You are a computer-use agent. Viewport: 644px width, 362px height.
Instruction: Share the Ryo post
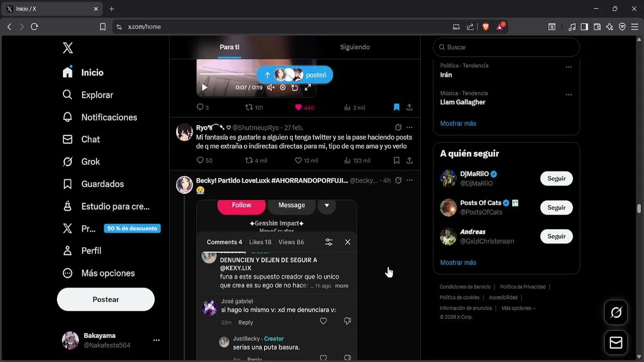(410, 160)
